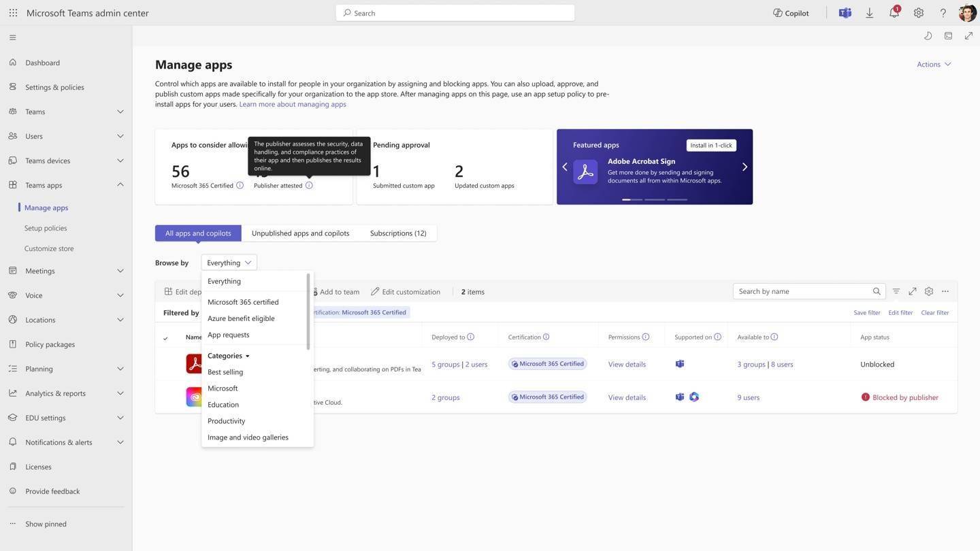
Task: Expand the Voice navigation section
Action: click(x=120, y=295)
